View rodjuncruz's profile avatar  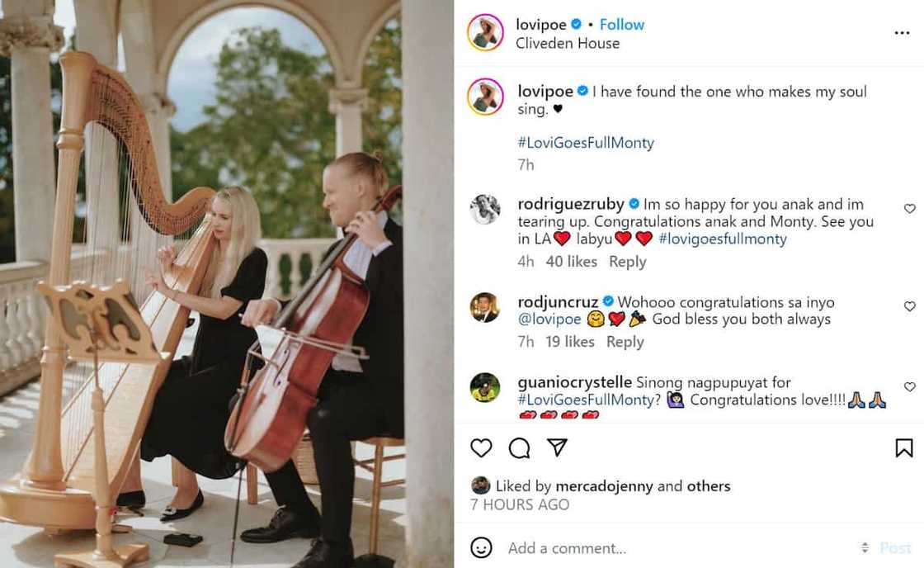[x=485, y=307]
